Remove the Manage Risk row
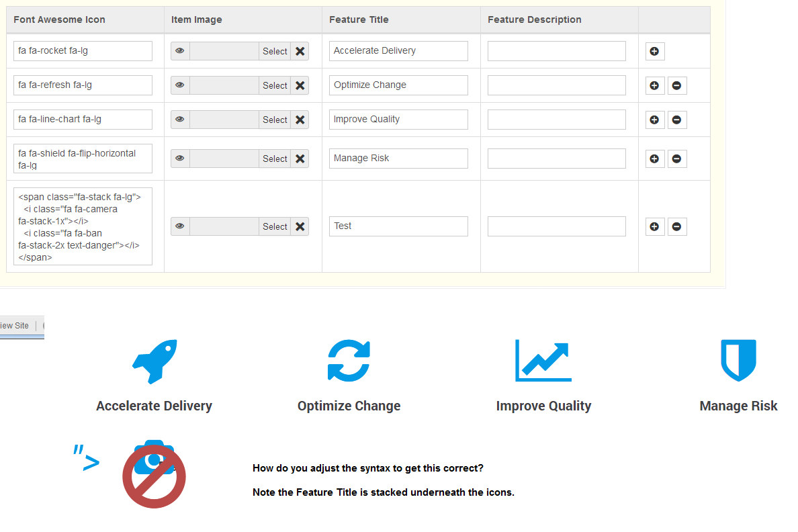 point(677,159)
